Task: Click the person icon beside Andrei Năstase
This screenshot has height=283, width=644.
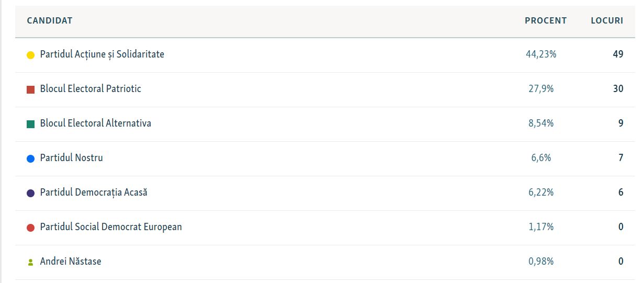Action: tap(30, 262)
